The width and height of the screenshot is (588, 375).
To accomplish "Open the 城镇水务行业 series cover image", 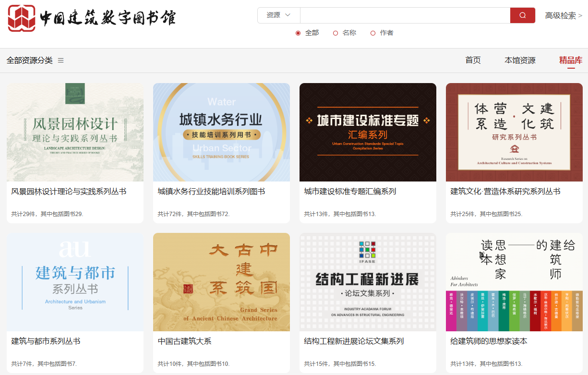I will click(221, 132).
